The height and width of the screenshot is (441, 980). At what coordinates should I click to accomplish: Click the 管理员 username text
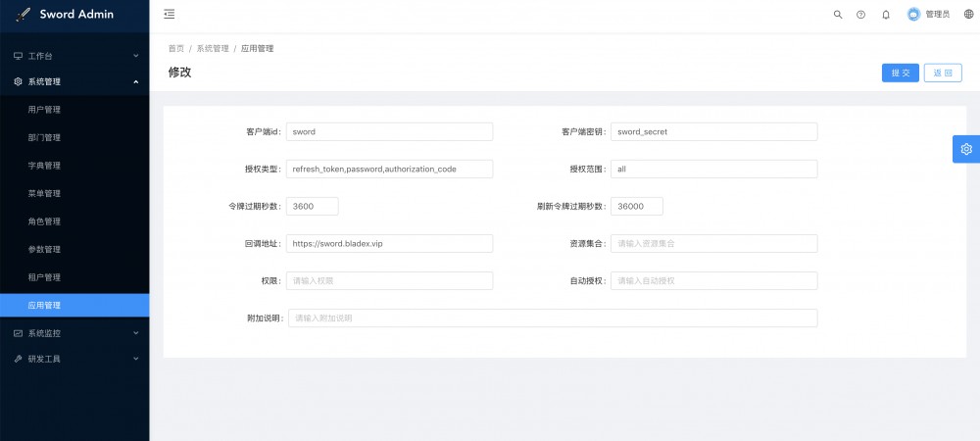pos(938,15)
